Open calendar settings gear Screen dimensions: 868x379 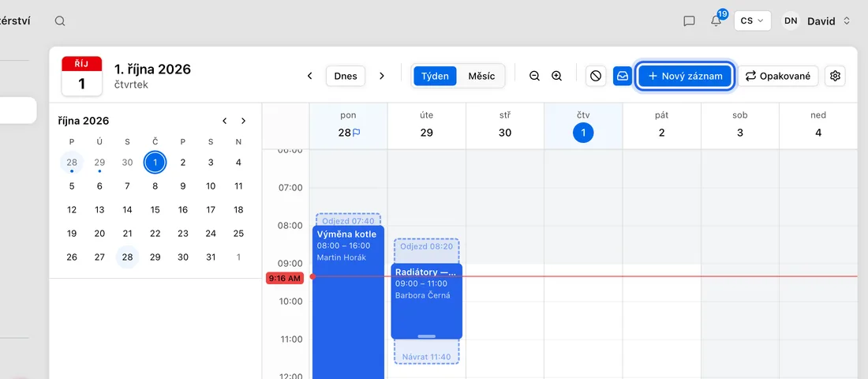click(x=836, y=76)
